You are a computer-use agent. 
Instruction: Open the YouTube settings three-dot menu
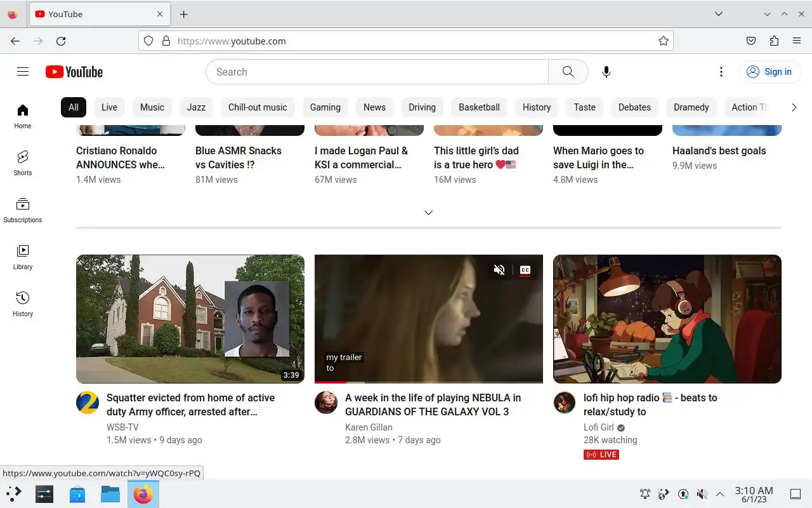[721, 72]
